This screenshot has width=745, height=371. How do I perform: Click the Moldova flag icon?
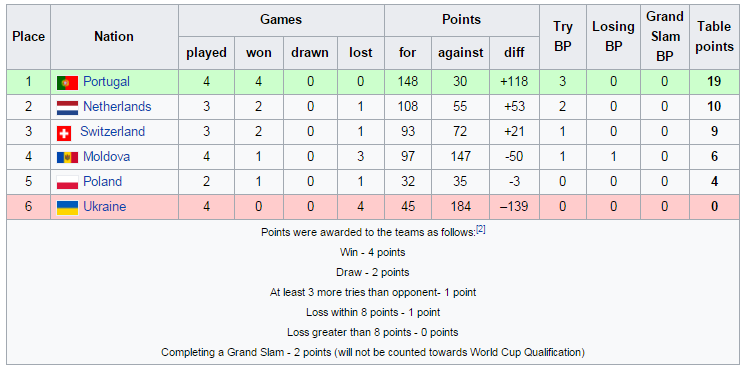point(67,157)
